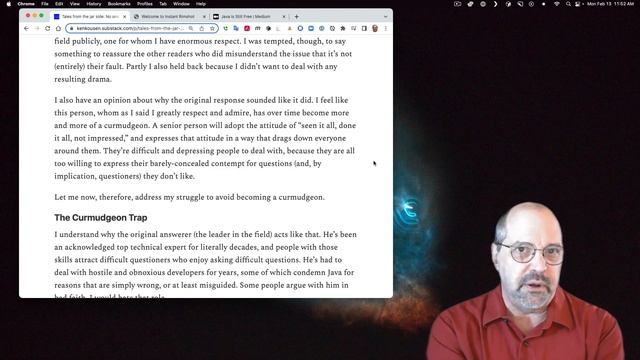The width and height of the screenshot is (640, 360).
Task: Open the dark circular clock extension icon
Action: tap(332, 29)
